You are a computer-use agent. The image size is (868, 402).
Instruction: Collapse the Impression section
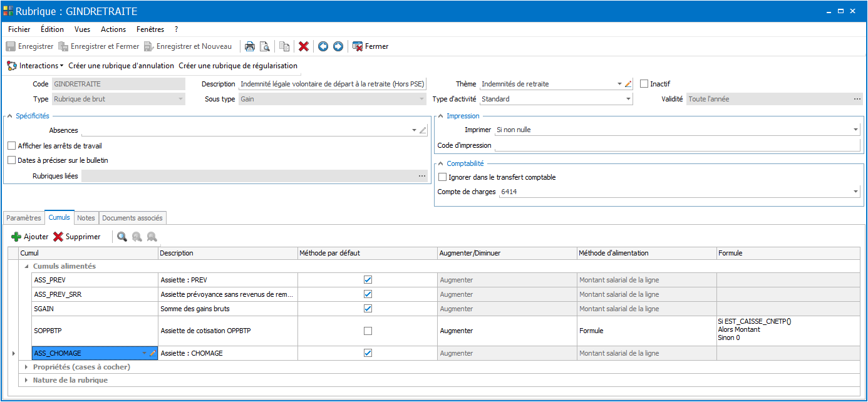440,116
